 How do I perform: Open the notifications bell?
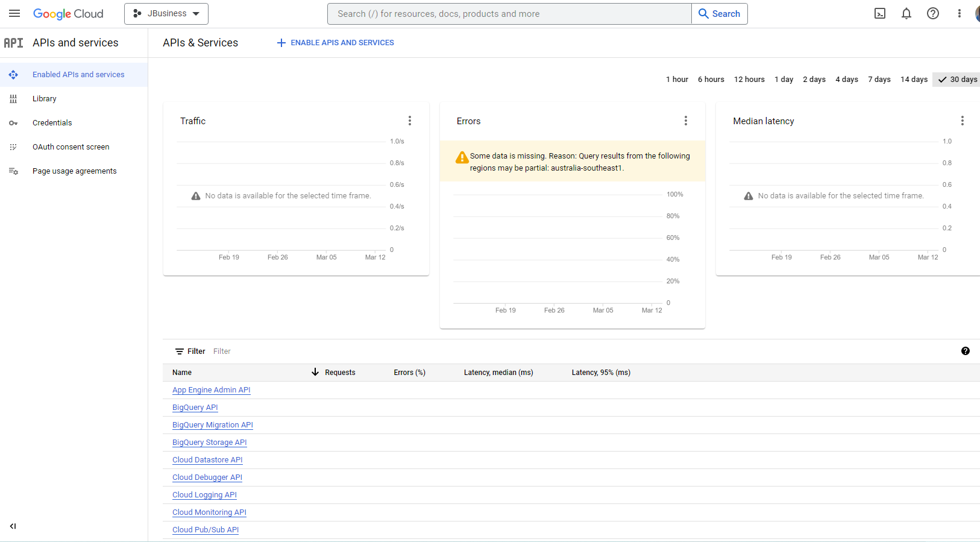(906, 13)
